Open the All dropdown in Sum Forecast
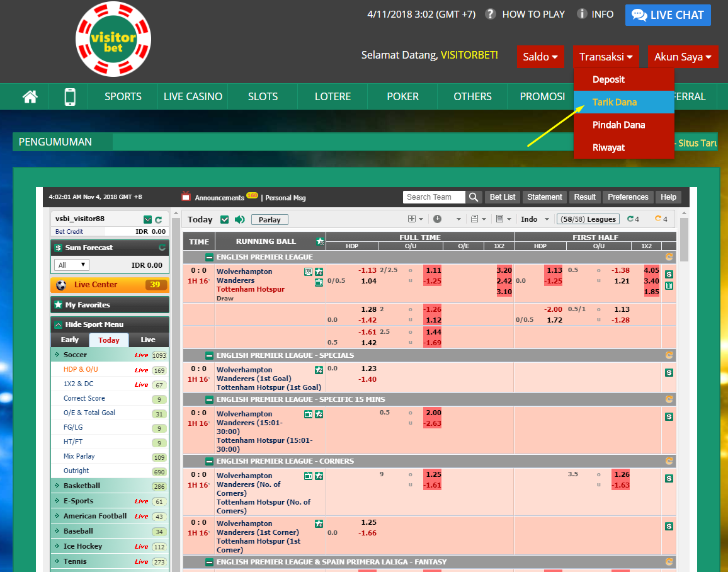This screenshot has width=728, height=572. (72, 265)
